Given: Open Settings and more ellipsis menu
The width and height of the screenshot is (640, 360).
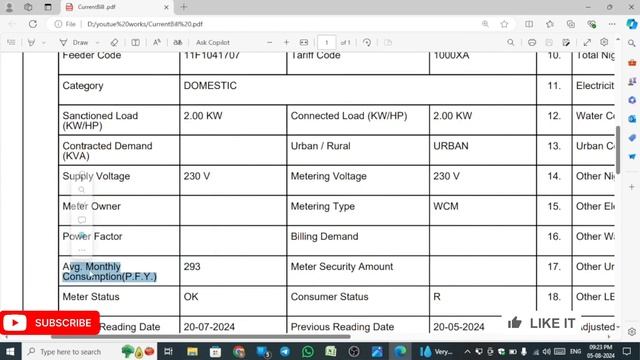Looking at the screenshot, I should pos(612,24).
